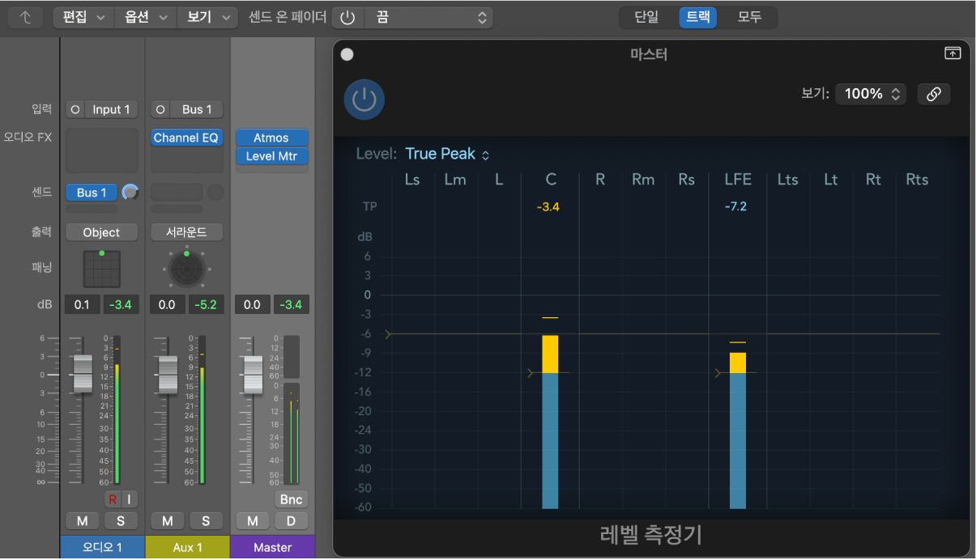Click the Master volume fader
The image size is (976, 560).
[254, 375]
